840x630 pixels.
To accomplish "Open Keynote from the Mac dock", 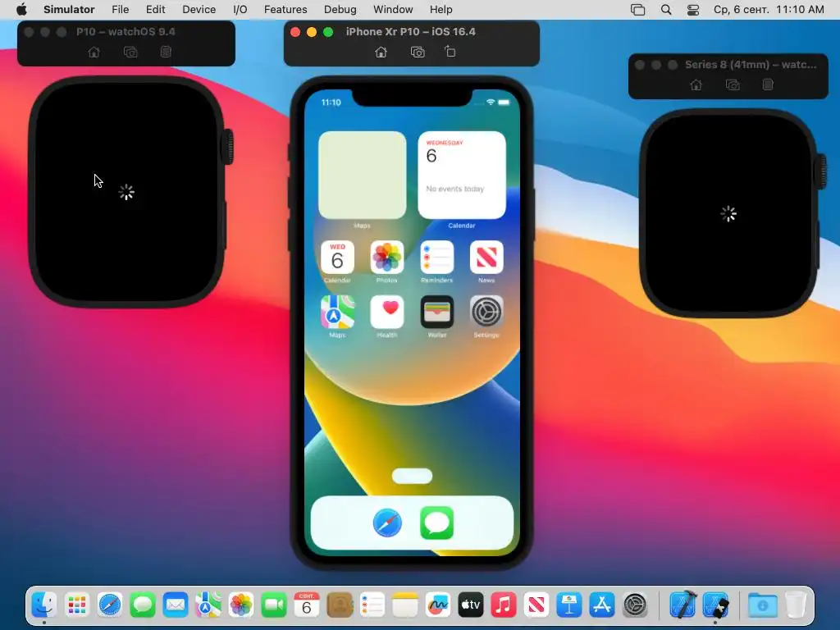I will [569, 605].
